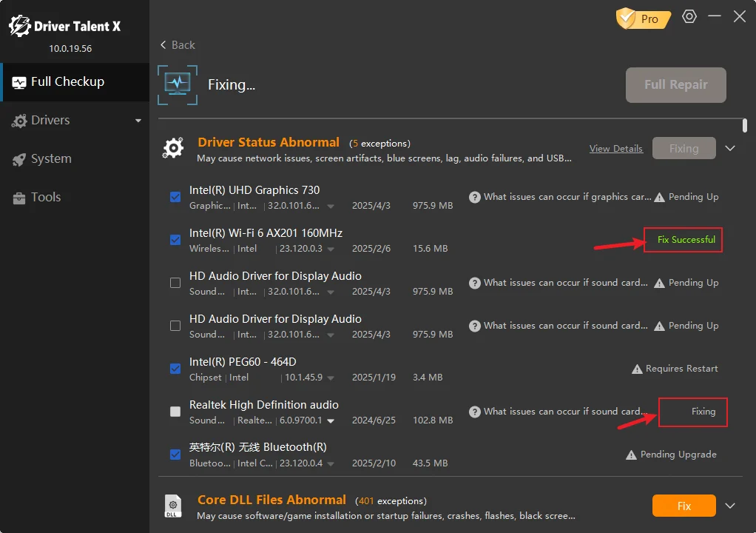Open version dropdown for second HD Audio Driver

[x=331, y=335]
